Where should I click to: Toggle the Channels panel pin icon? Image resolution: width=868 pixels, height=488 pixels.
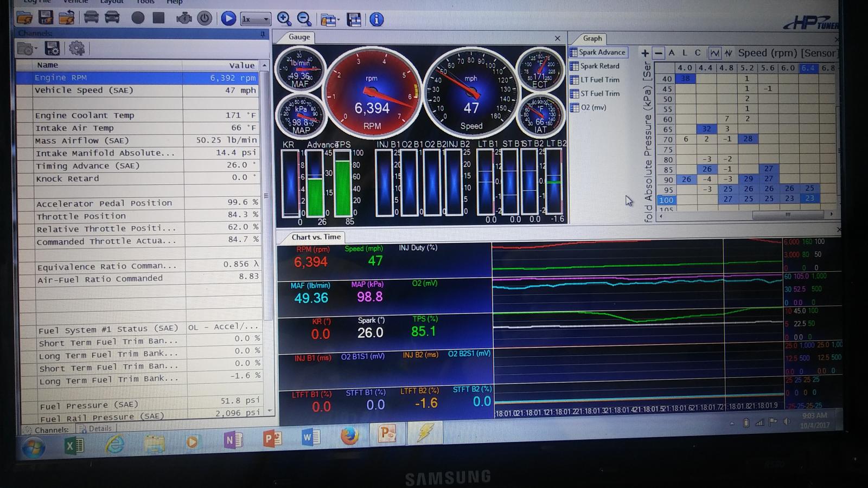click(263, 34)
